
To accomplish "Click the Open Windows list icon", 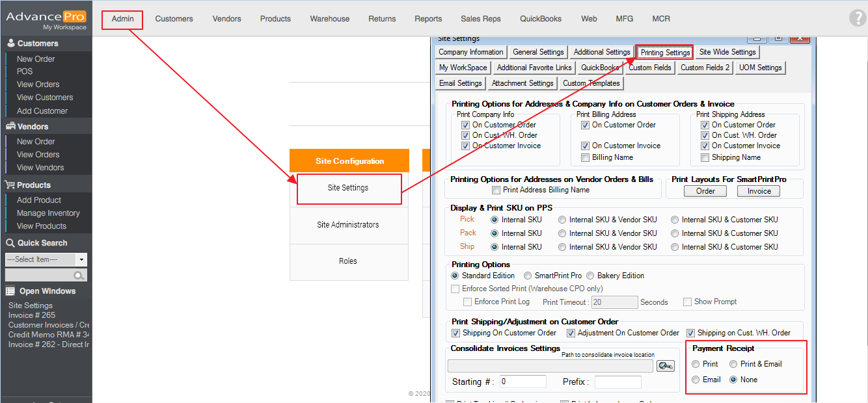I will tap(10, 291).
